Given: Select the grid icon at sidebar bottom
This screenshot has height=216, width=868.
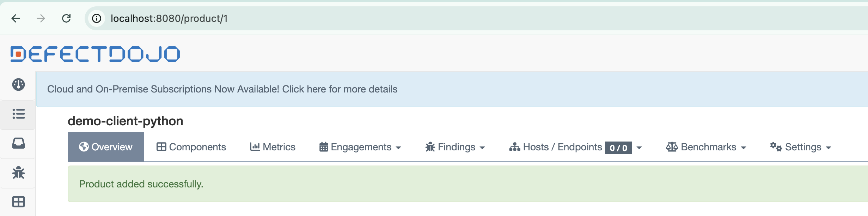Looking at the screenshot, I should (18, 202).
